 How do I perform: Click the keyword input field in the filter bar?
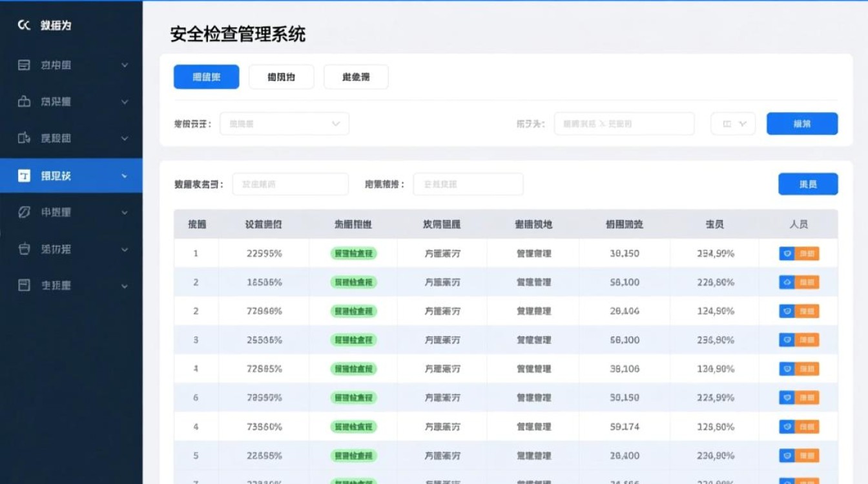click(623, 123)
